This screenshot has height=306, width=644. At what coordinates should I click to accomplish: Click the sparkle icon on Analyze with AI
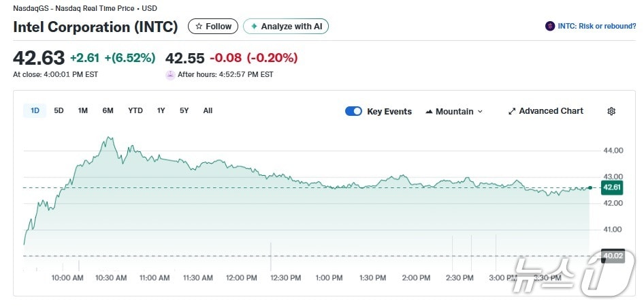click(254, 27)
